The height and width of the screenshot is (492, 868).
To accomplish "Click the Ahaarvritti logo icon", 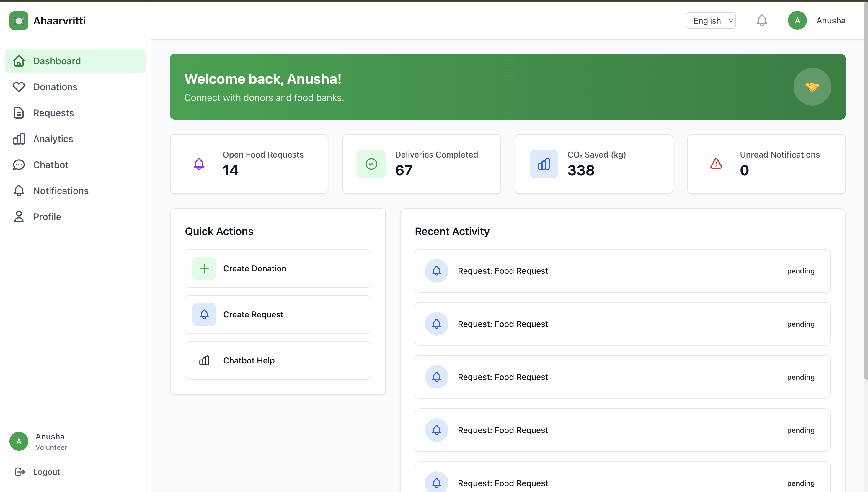I will click(x=19, y=21).
